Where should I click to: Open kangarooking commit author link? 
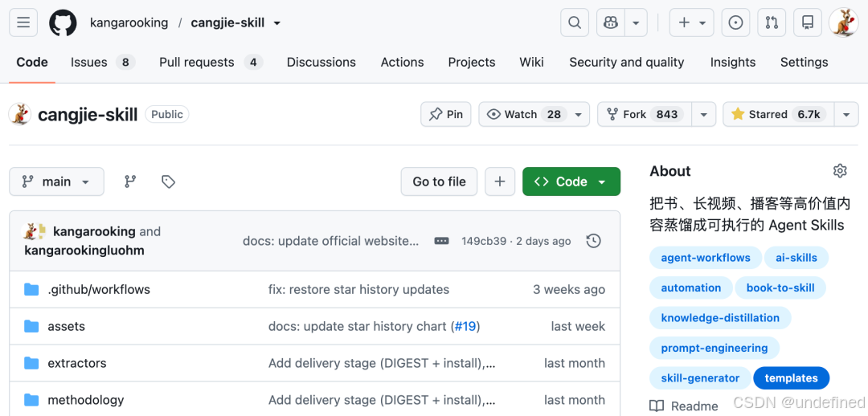pyautogui.click(x=94, y=231)
